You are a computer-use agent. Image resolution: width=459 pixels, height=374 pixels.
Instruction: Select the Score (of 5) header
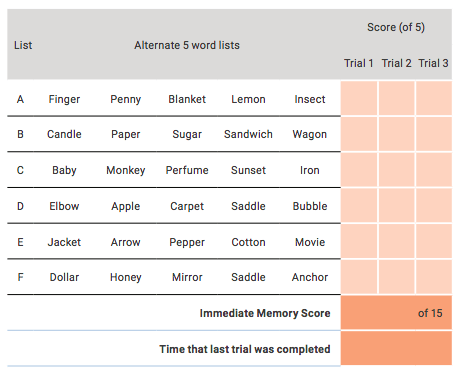coord(396,27)
